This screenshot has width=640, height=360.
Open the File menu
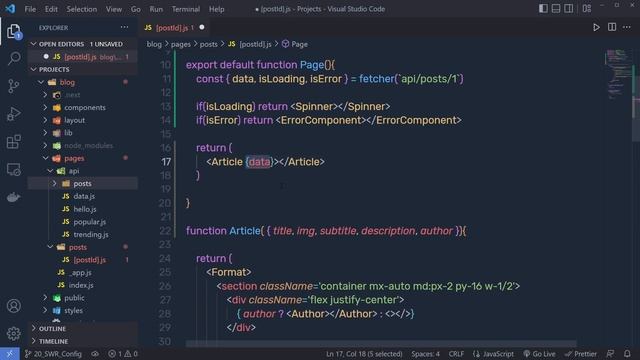click(x=30, y=9)
